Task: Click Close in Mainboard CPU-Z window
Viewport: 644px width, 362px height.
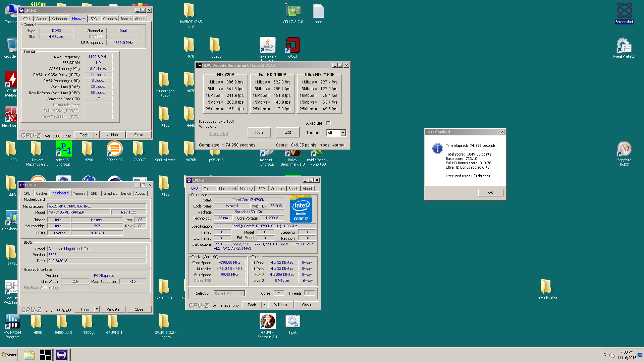Action: point(139,309)
